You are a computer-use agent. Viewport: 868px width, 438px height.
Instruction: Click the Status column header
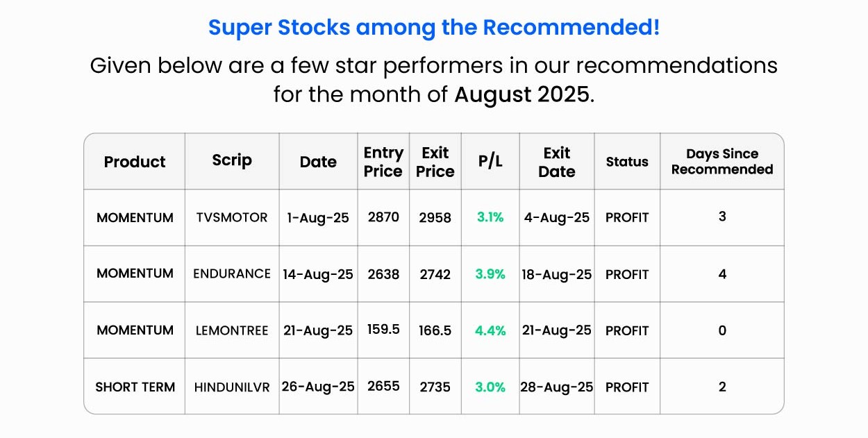627,162
